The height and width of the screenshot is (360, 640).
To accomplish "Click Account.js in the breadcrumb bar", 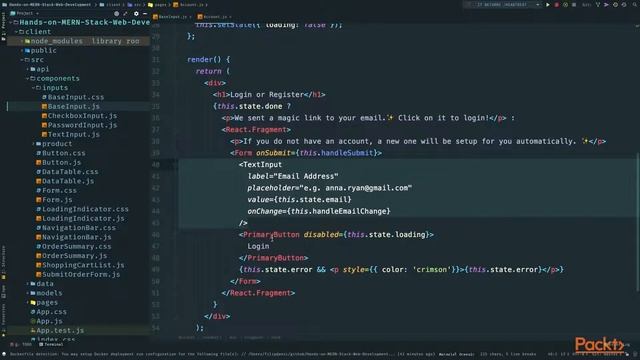I will click(x=188, y=4).
